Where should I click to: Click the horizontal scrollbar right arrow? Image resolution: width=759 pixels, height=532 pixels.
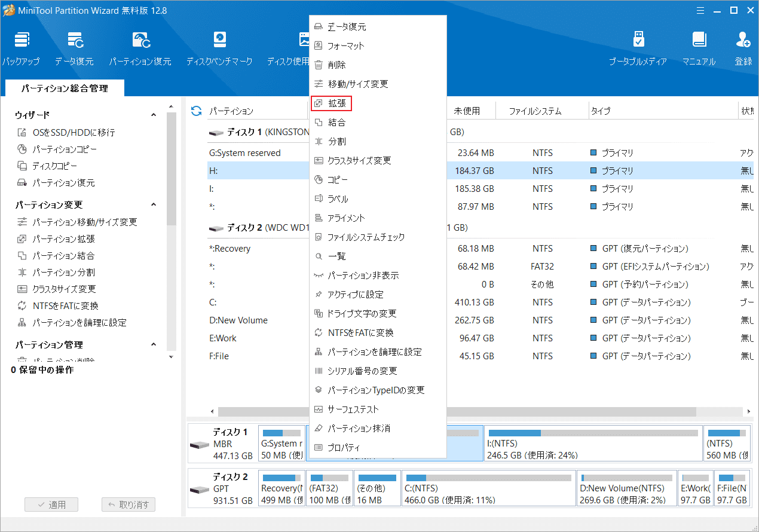pyautogui.click(x=749, y=412)
